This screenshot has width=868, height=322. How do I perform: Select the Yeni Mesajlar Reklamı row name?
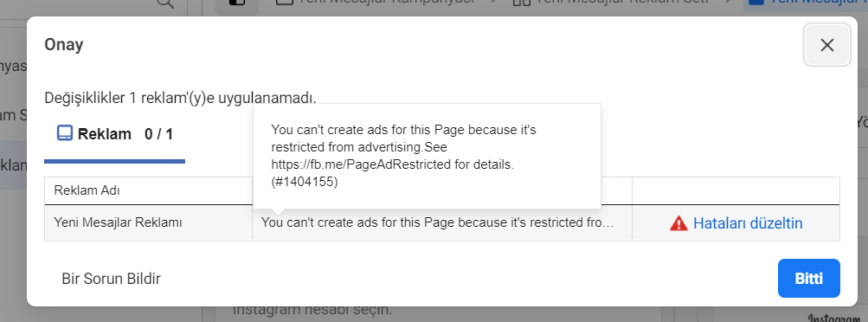click(118, 222)
